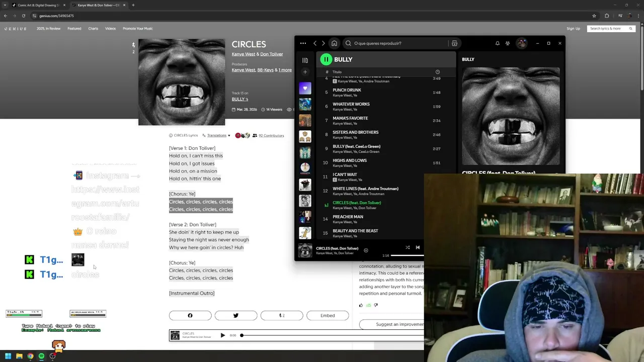Sort tracks by duration clock icon
Image resolution: width=644 pixels, height=362 pixels.
tap(437, 72)
